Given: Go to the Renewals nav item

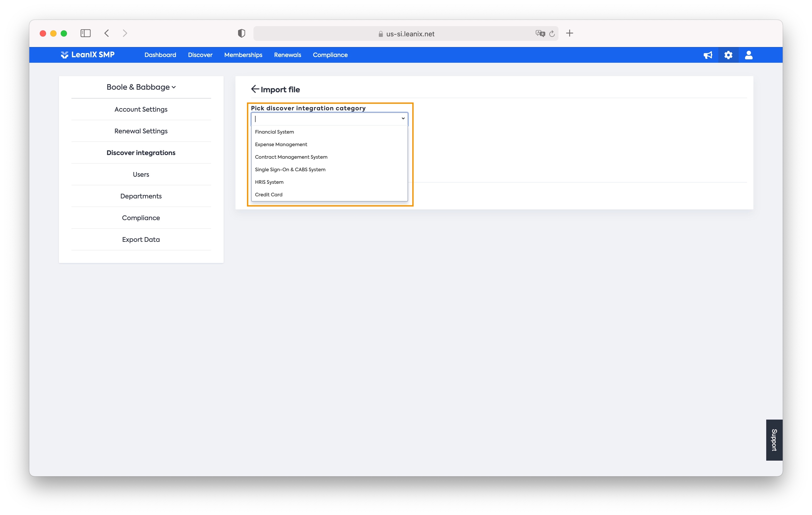Looking at the screenshot, I should click(287, 55).
